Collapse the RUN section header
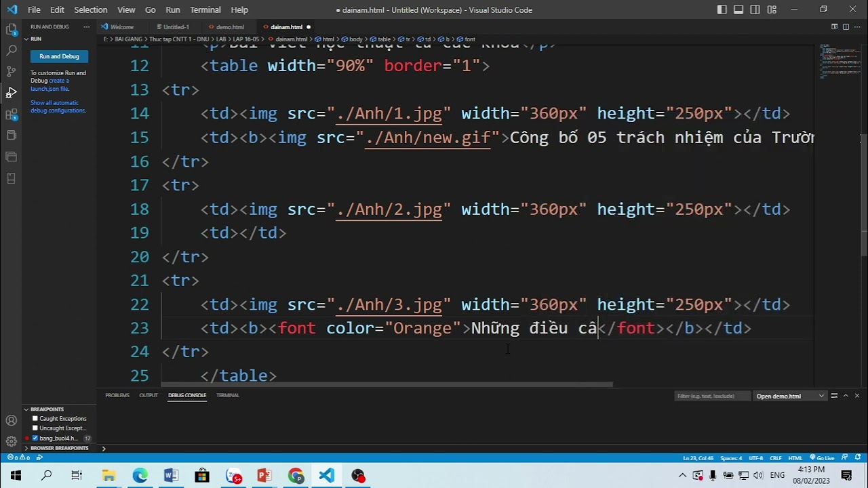 pos(60,39)
